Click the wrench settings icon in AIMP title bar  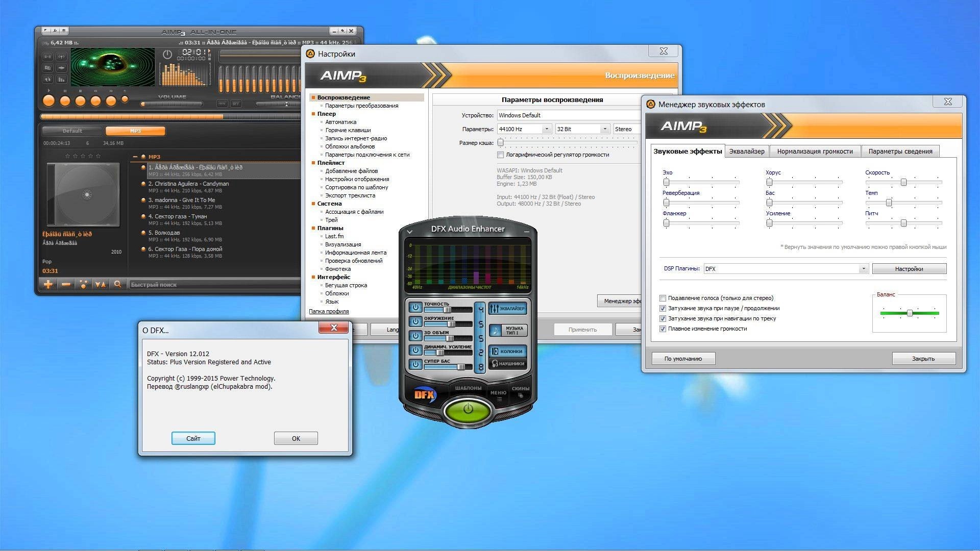pyautogui.click(x=55, y=31)
